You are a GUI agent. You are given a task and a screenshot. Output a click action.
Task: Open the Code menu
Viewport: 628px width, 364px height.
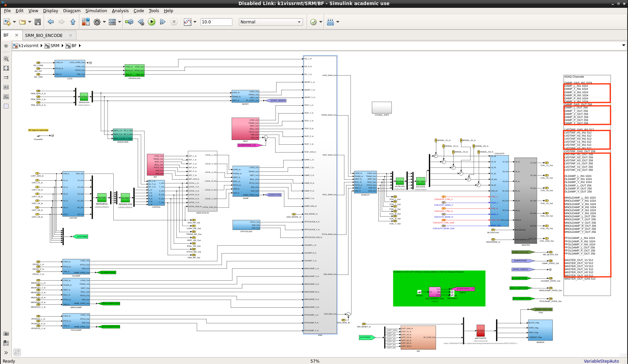click(138, 11)
